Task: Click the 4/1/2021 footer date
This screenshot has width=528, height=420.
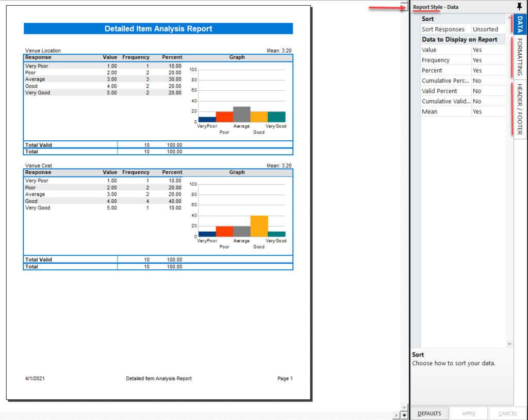Action: [x=35, y=379]
